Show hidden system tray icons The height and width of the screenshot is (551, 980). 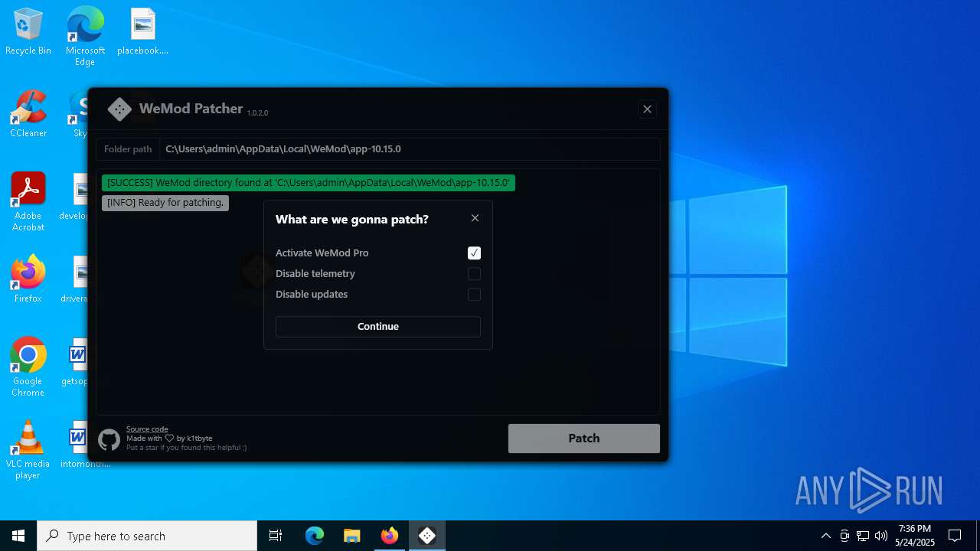[825, 536]
